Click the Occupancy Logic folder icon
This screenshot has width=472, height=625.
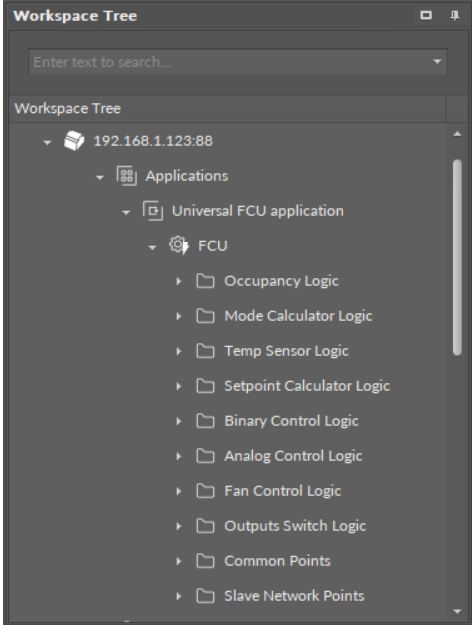205,281
